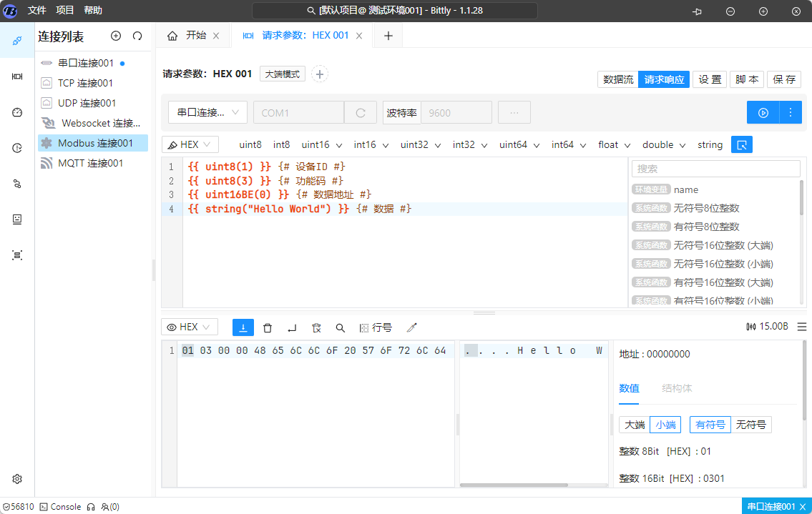Click the 保存 save button

[x=783, y=79]
